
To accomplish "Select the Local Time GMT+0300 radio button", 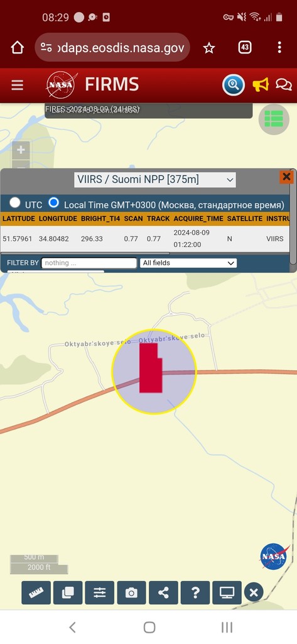I will point(53,203).
